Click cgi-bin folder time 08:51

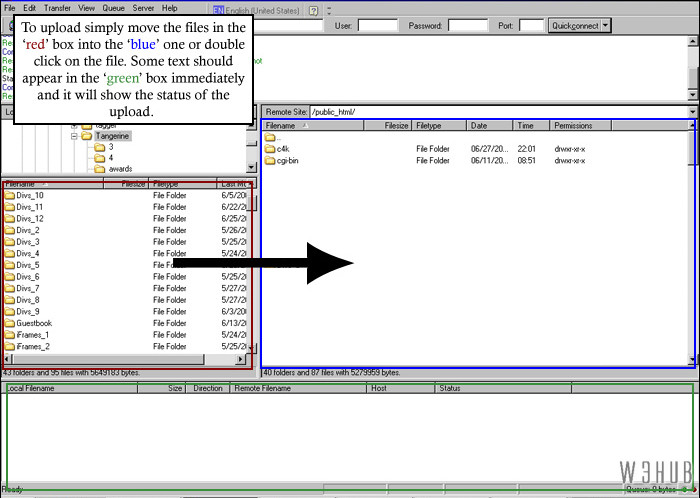(526, 161)
